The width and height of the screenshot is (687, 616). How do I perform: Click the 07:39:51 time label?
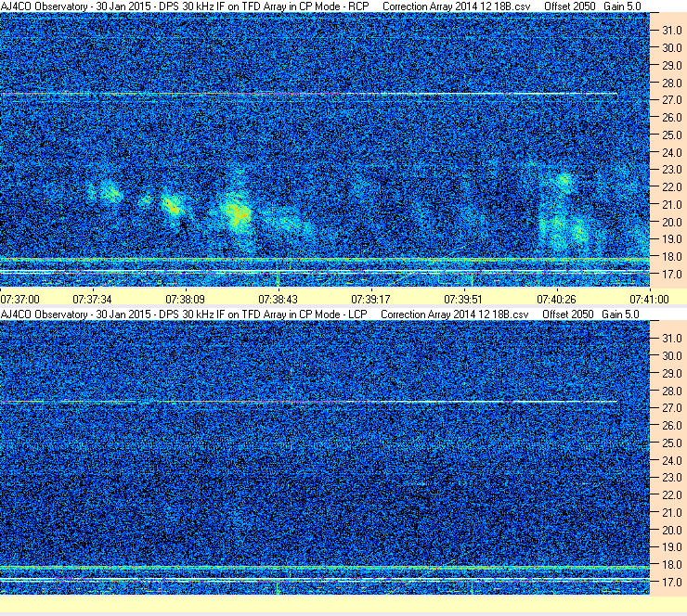pos(463,300)
